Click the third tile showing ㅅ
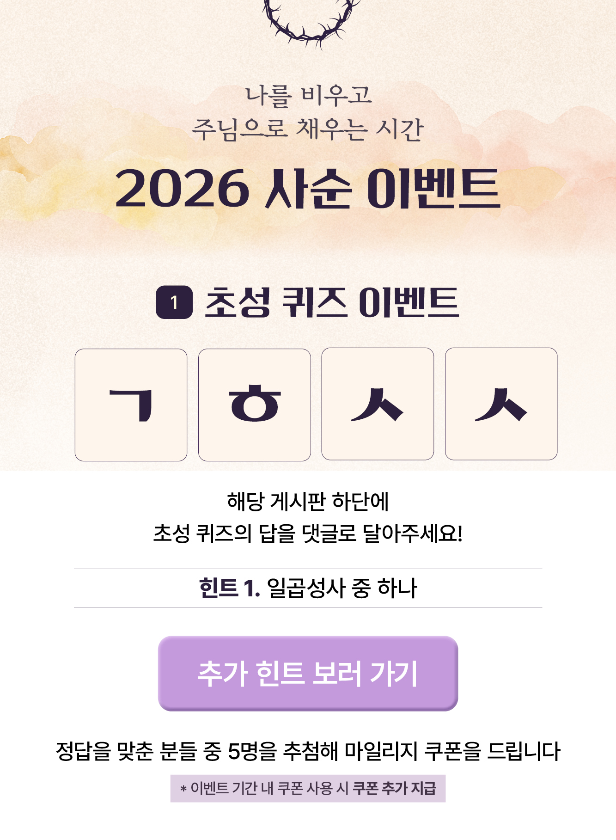616x840 pixels. [x=378, y=404]
